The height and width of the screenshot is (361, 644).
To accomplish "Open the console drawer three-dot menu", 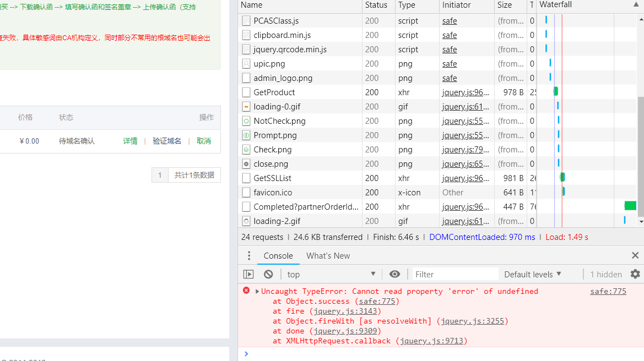I will 249,255.
